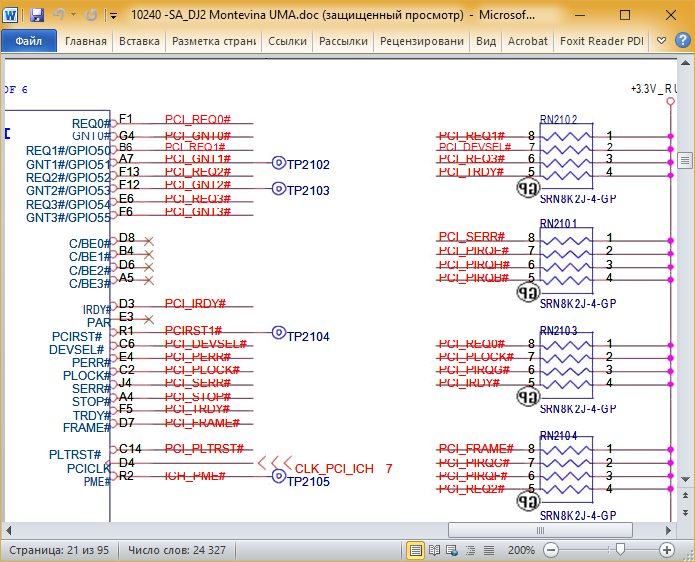Open the Файл tab
The image size is (695, 562).
pyautogui.click(x=29, y=42)
